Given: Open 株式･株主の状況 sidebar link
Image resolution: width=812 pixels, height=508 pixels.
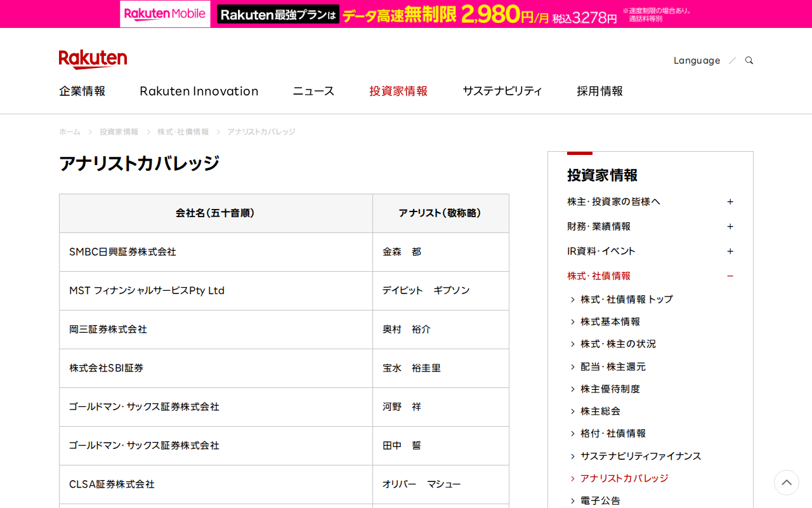Looking at the screenshot, I should pos(618,344).
